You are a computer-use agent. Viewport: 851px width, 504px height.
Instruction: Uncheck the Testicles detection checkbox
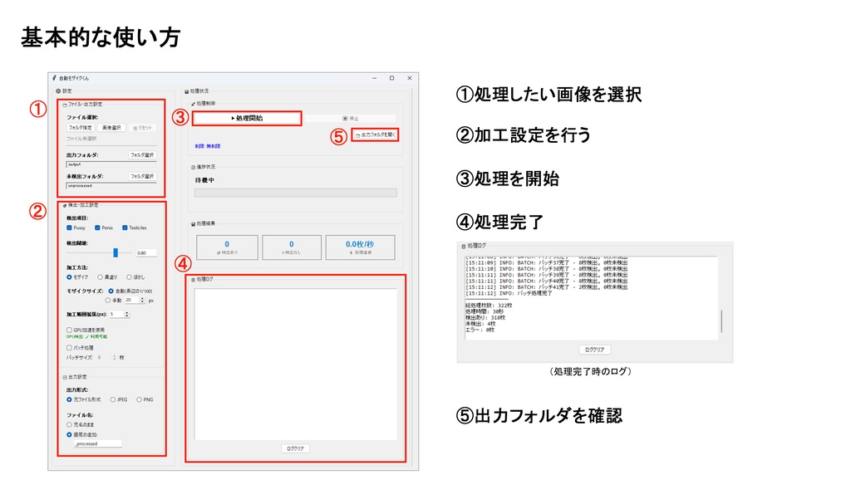125,228
